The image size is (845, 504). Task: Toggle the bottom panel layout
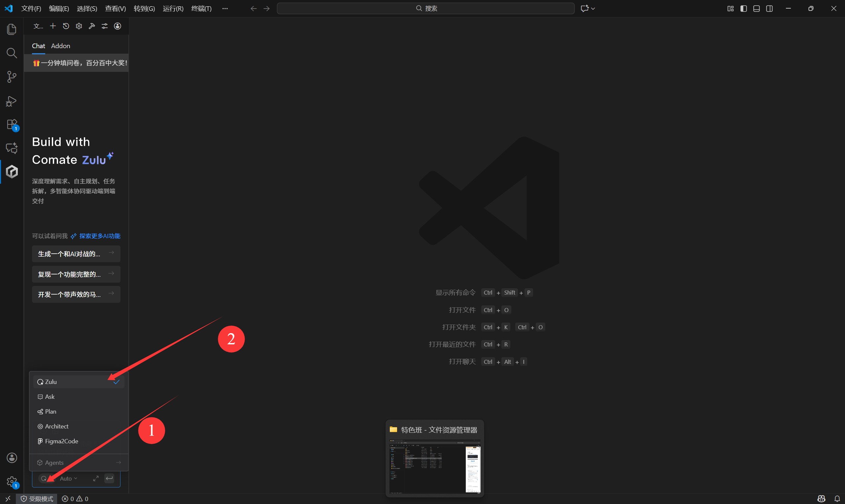tap(756, 9)
